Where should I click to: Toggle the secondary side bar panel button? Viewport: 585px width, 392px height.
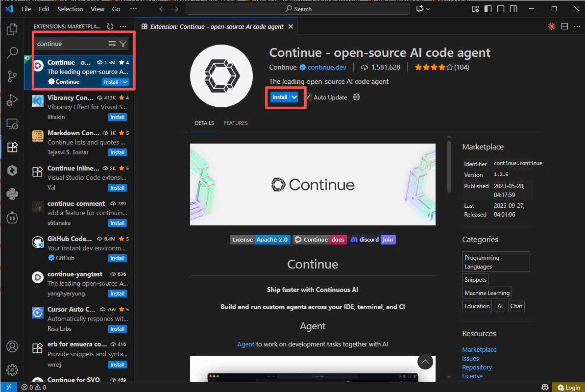512,8
